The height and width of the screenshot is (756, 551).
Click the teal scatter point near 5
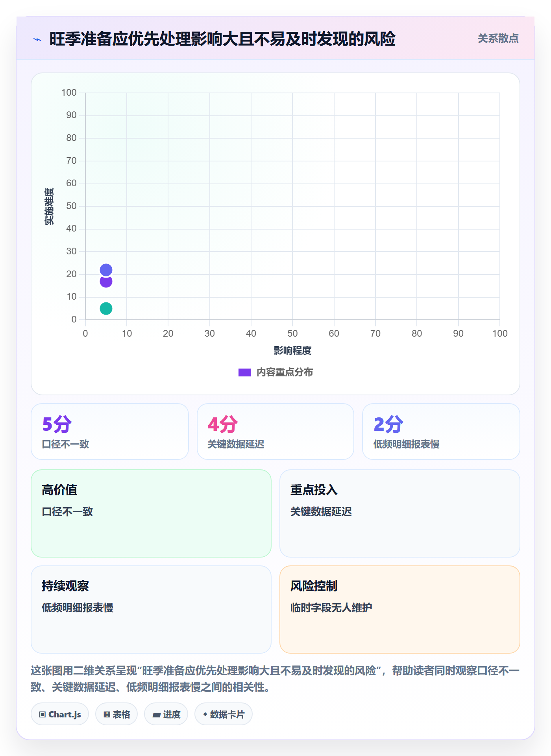106,308
